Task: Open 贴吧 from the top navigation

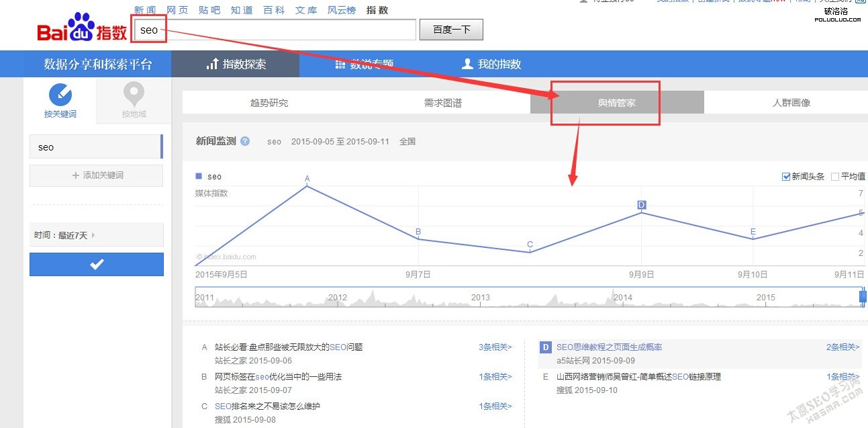Action: click(x=209, y=9)
